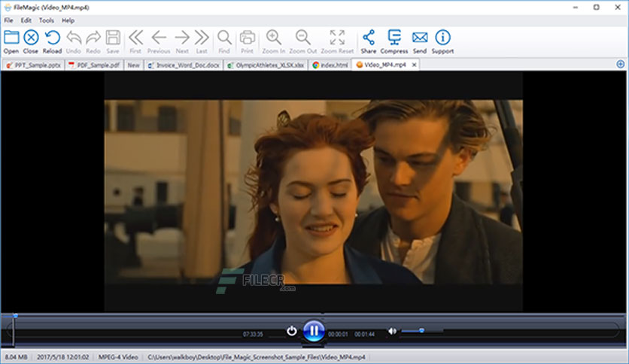Switch to the PDF_Sample.pdf tab
This screenshot has height=364, width=629.
coord(94,65)
